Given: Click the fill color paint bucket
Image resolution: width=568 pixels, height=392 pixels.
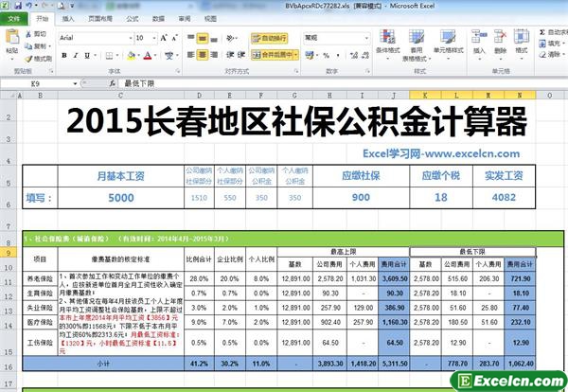Looking at the screenshot, I should [131, 56].
